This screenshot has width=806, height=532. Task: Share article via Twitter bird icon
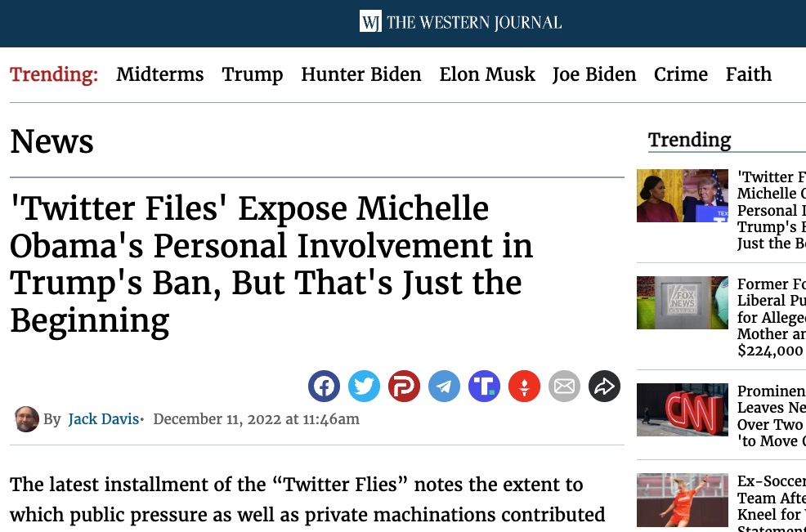pyautogui.click(x=364, y=386)
